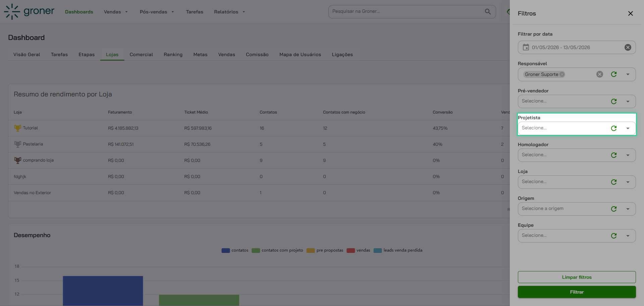
Task: Refresh the Pré-vendedor list
Action: click(x=613, y=101)
